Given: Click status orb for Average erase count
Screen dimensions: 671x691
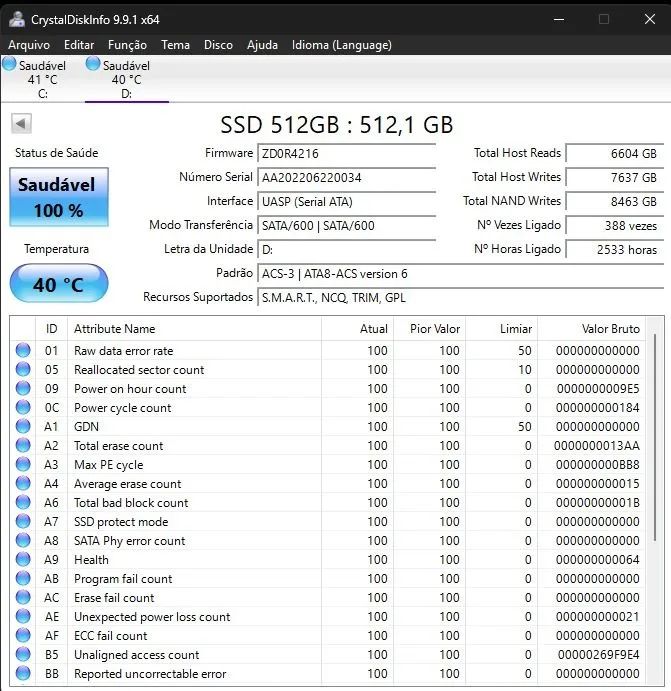Looking at the screenshot, I should pyautogui.click(x=23, y=483).
